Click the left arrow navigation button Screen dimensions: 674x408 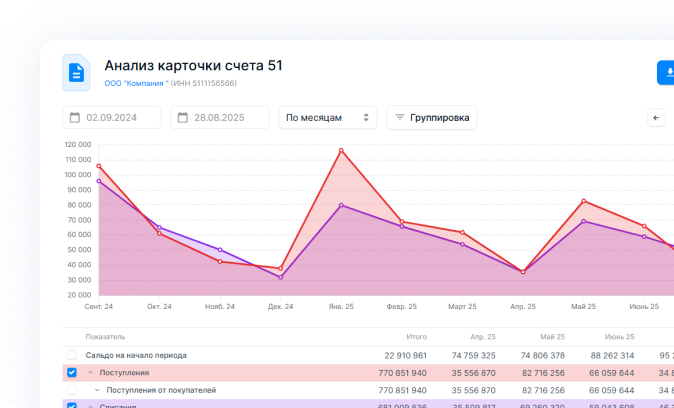(x=656, y=118)
